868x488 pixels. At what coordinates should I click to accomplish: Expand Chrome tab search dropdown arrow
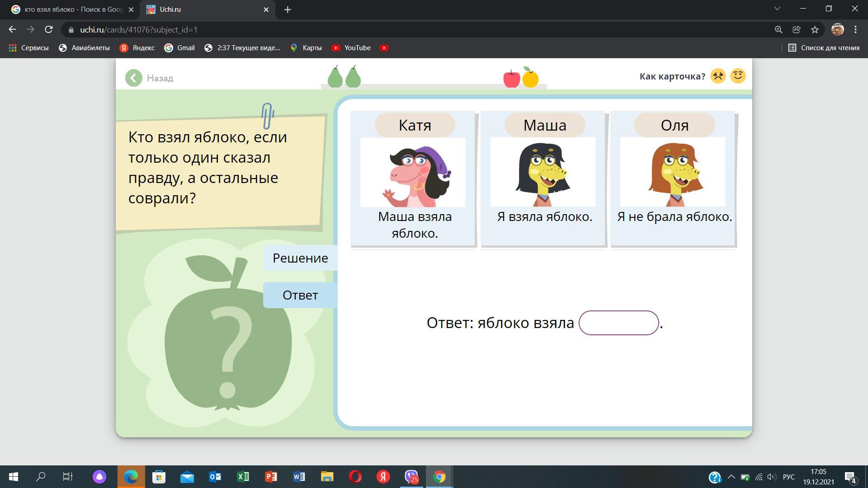[777, 9]
